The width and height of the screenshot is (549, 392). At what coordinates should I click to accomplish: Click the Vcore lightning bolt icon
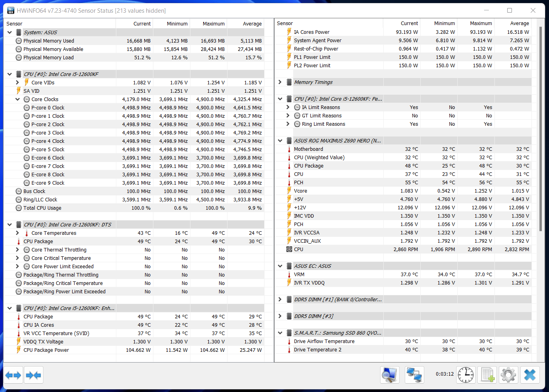tap(289, 191)
